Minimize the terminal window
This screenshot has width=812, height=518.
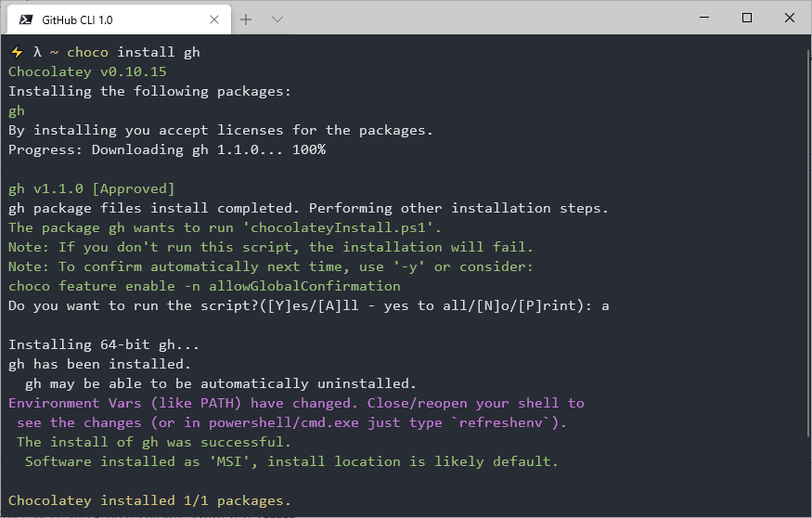pos(704,18)
